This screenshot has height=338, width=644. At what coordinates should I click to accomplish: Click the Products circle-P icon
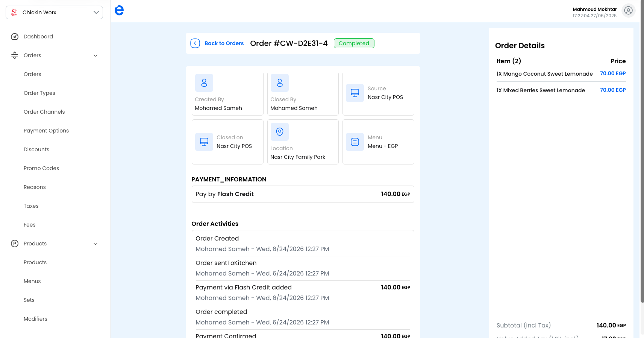coord(15,244)
